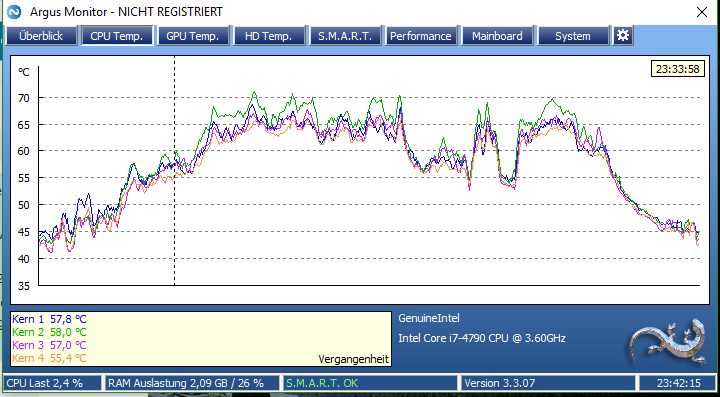This screenshot has height=397, width=720.
Task: Switch to the System tab
Action: click(x=573, y=36)
